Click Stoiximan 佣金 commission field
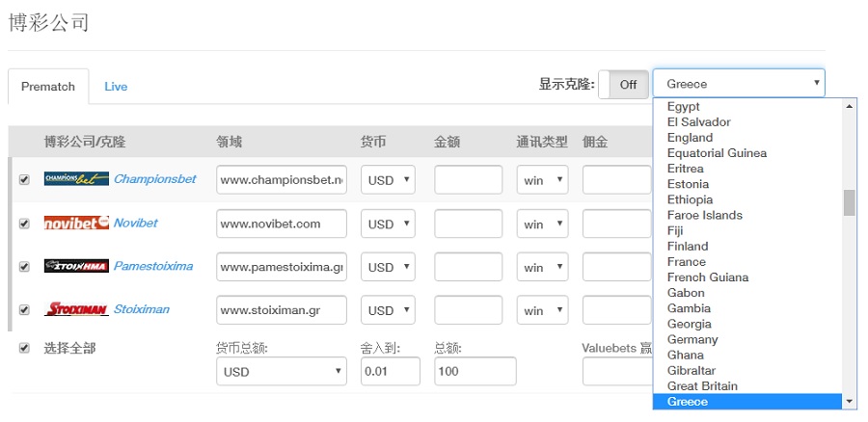Viewport: 868px width, 422px height. [617, 309]
